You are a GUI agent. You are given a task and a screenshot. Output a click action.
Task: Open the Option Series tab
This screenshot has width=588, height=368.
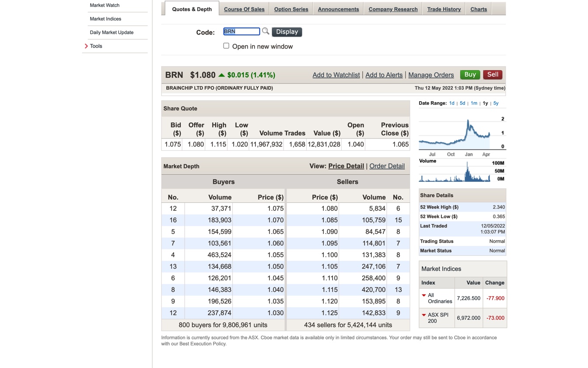(x=291, y=9)
